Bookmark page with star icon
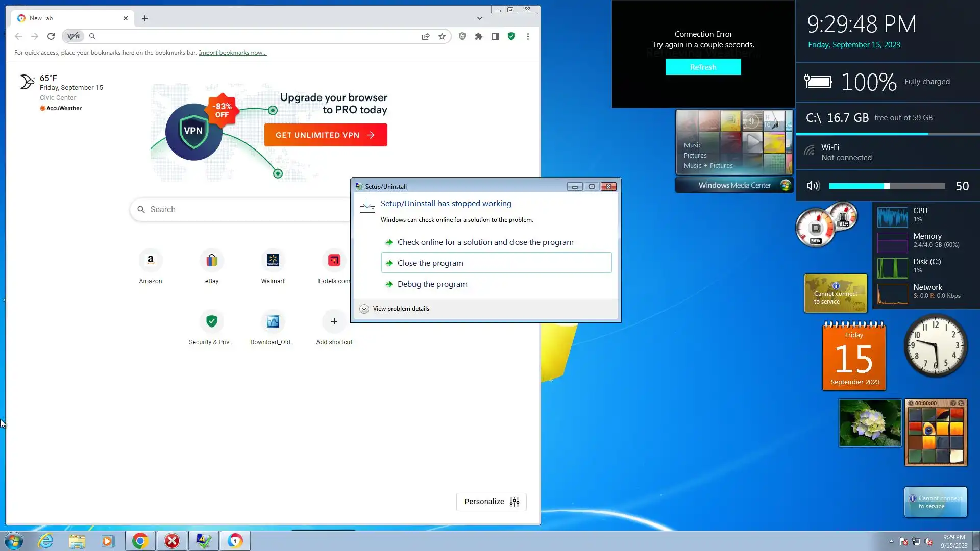The height and width of the screenshot is (551, 980). point(442,36)
